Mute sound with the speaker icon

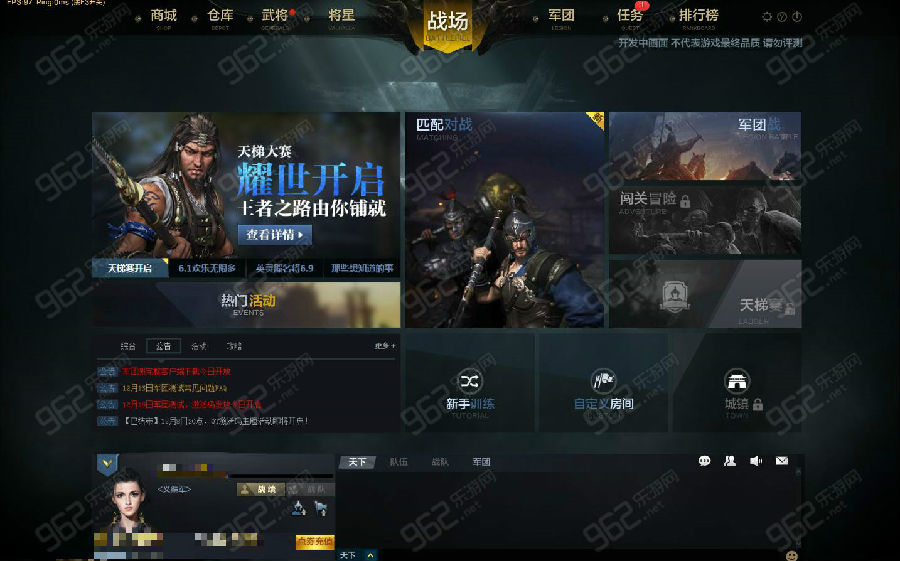(756, 461)
